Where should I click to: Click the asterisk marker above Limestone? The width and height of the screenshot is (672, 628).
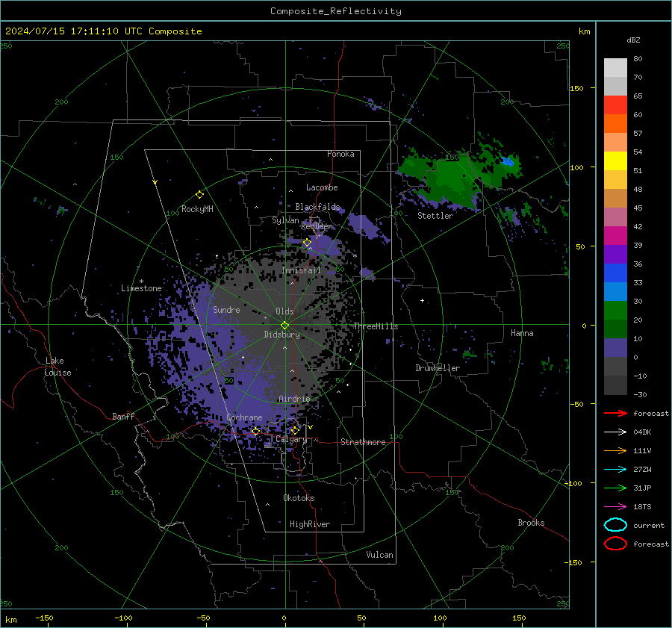point(141,282)
